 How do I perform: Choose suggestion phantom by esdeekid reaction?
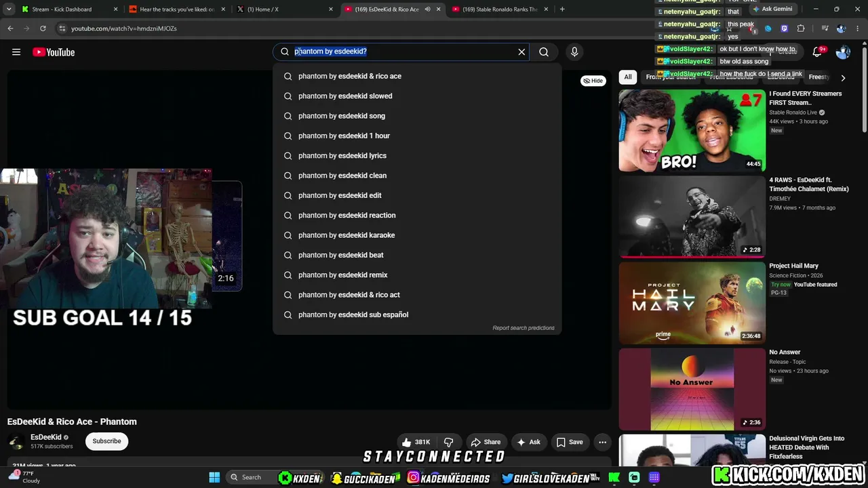[417, 216]
